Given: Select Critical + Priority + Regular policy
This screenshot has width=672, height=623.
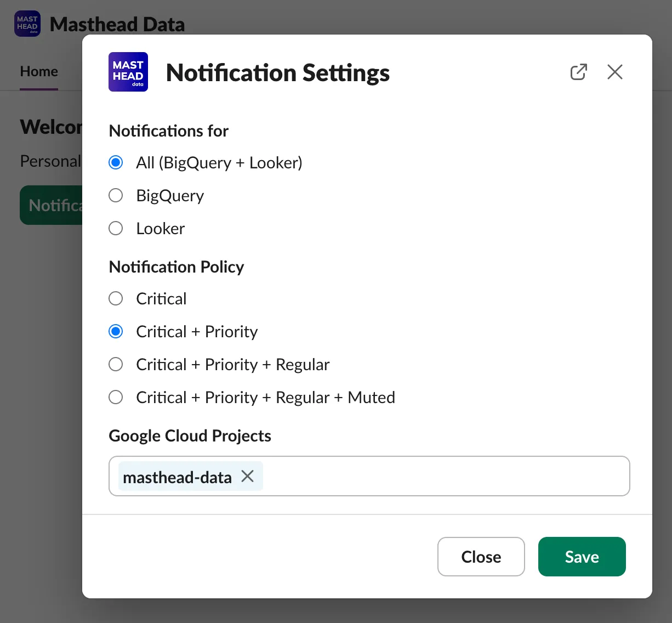Looking at the screenshot, I should tap(116, 365).
